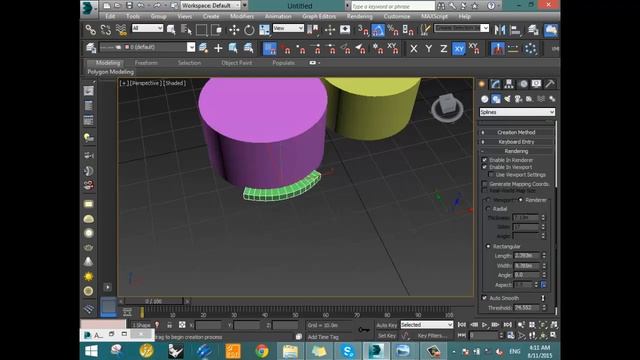Choose the Rectangular Selection Region tool

tap(202, 29)
